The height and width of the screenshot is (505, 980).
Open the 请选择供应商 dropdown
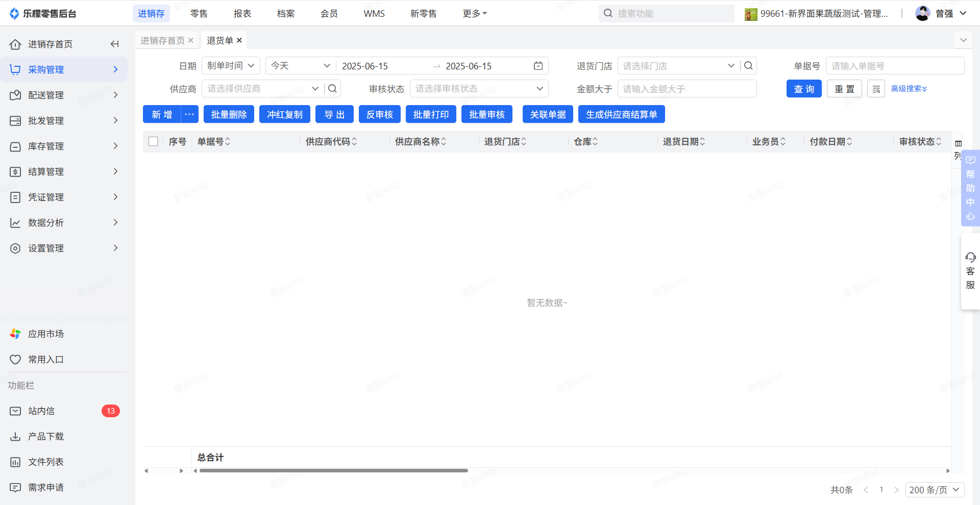pos(262,89)
